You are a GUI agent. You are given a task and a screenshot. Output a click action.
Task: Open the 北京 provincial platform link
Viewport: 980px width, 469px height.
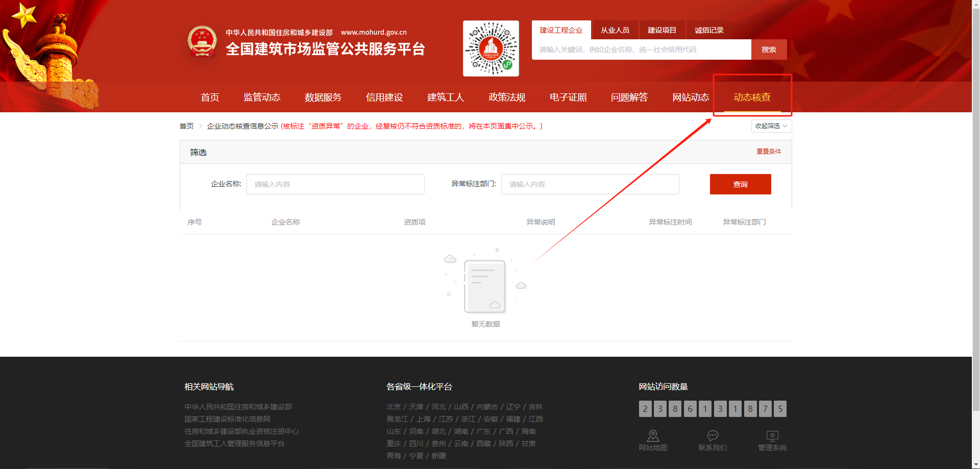pyautogui.click(x=394, y=406)
